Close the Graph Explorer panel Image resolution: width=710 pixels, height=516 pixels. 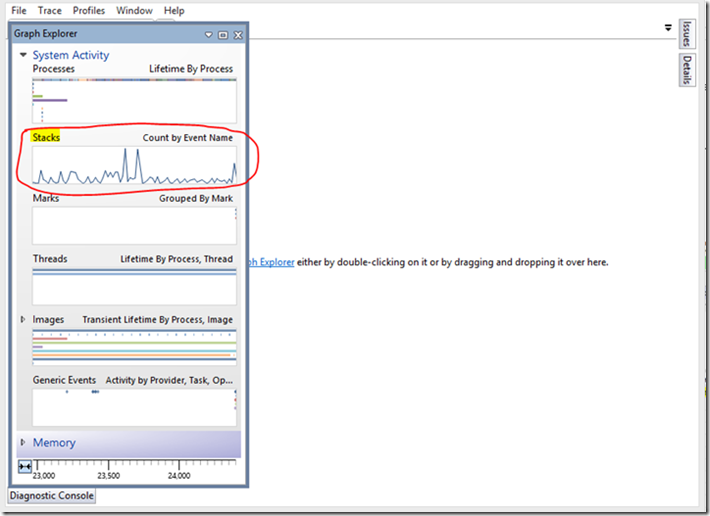point(238,35)
